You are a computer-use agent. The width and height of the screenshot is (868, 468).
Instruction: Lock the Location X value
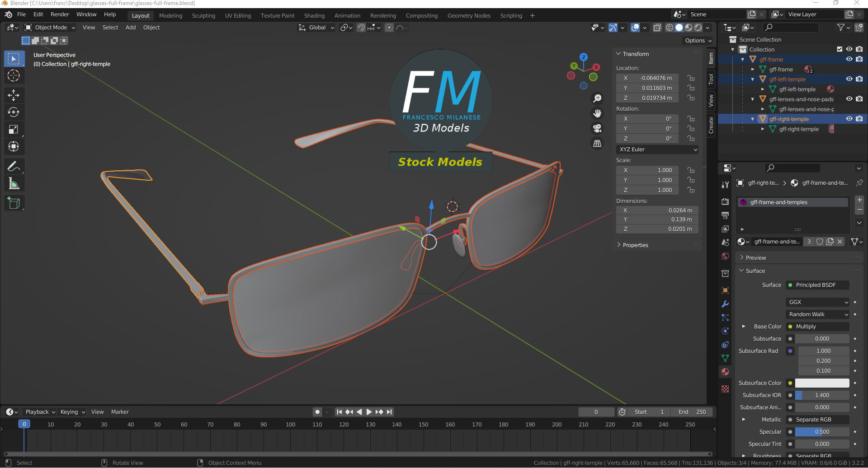click(x=691, y=78)
